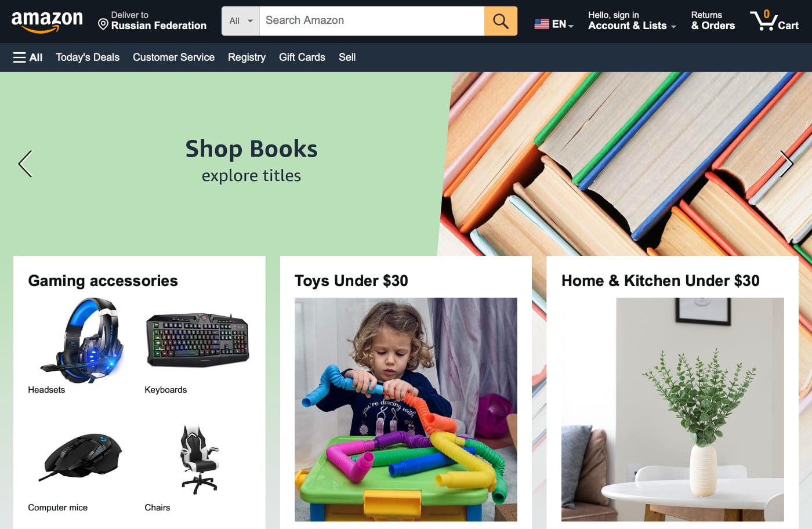Click the Toys Under $30 image
This screenshot has height=529, width=812.
(405, 410)
